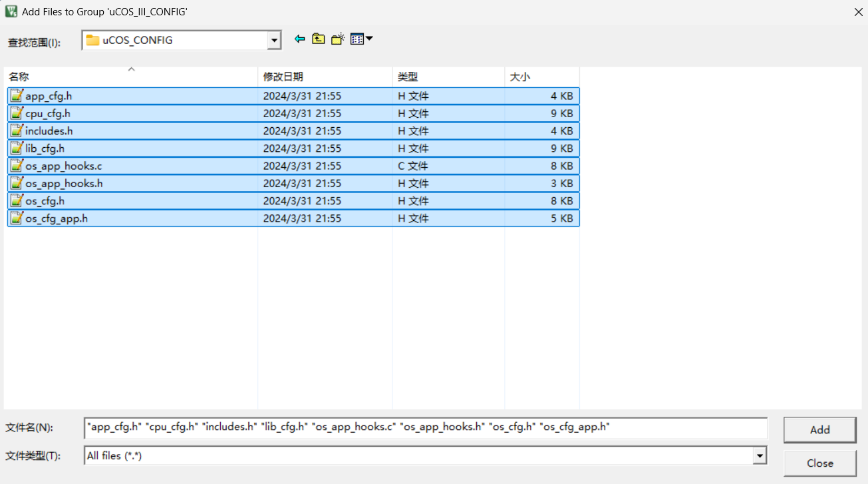The width and height of the screenshot is (868, 484).
Task: Sort by the 名称 column header
Action: pyautogui.click(x=131, y=77)
